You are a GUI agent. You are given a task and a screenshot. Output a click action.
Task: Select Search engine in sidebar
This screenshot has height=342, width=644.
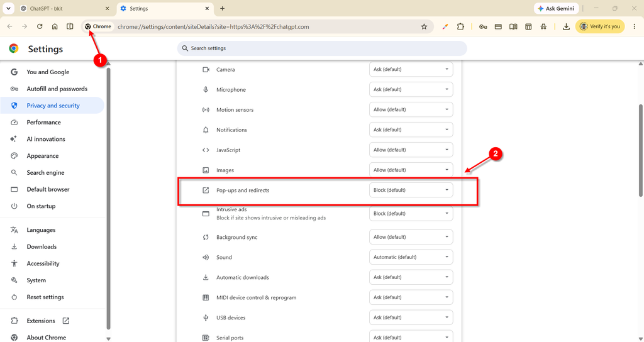point(52,173)
